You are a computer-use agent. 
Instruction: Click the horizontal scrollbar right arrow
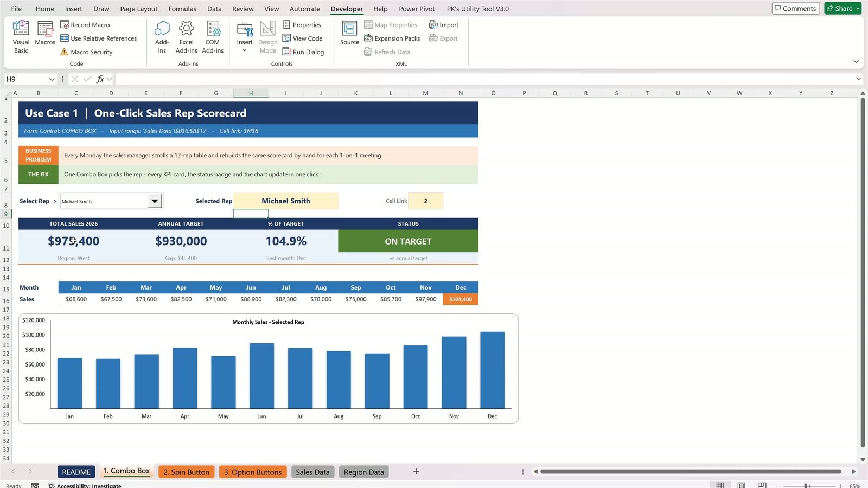click(853, 472)
